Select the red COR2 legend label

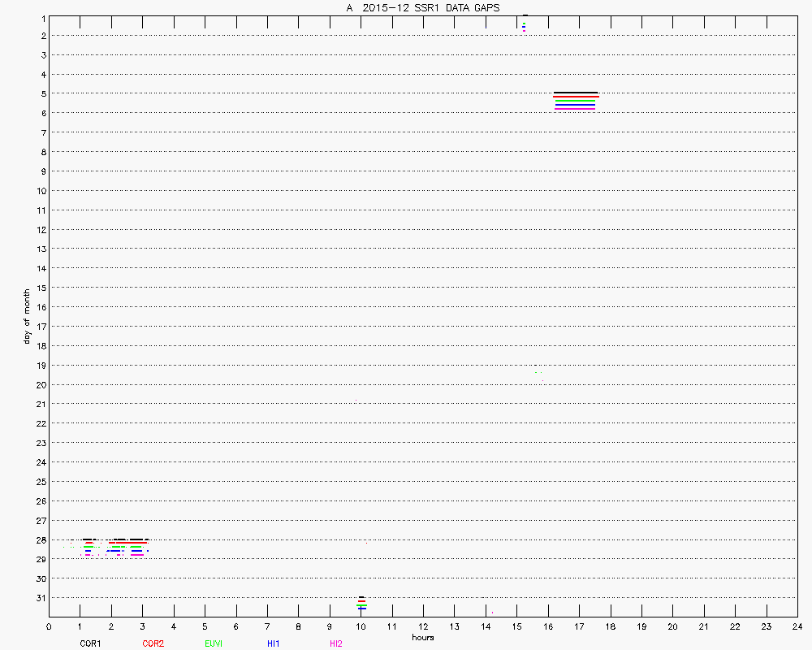[x=153, y=643]
